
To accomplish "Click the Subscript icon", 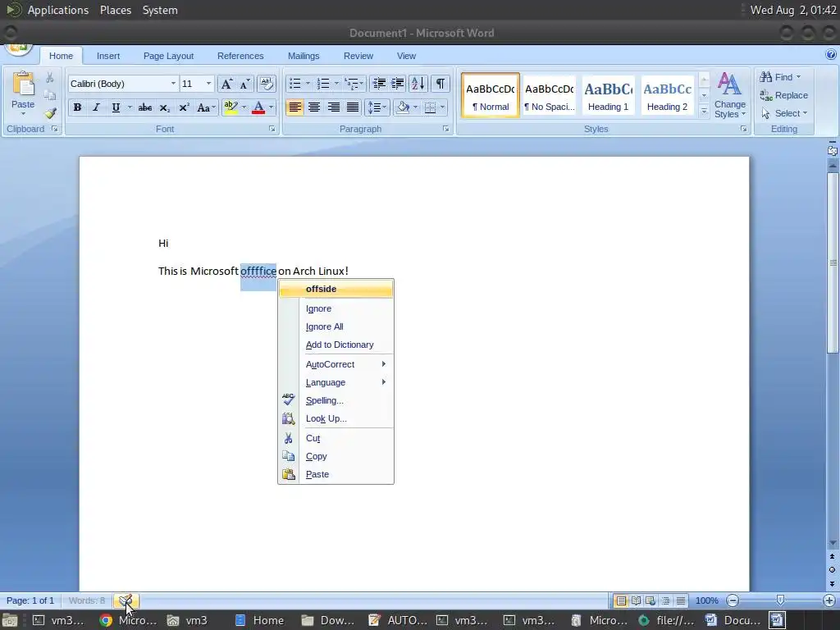I will [164, 107].
